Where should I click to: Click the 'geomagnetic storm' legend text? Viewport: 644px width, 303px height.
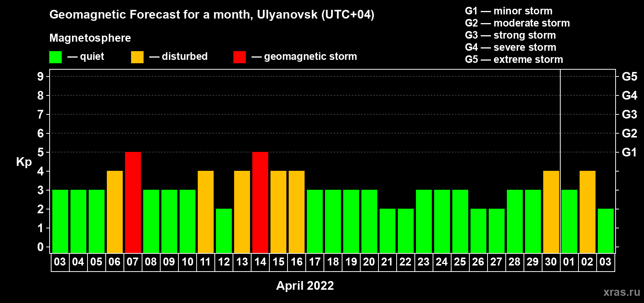click(311, 57)
